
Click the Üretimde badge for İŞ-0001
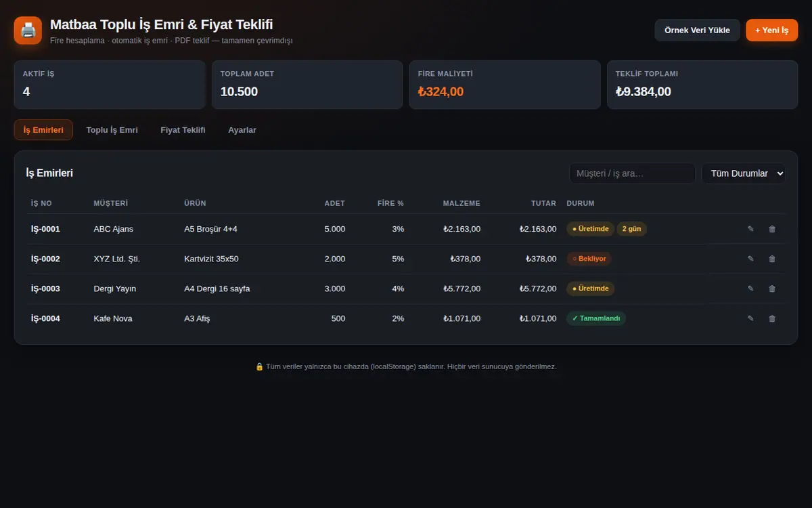pos(591,229)
